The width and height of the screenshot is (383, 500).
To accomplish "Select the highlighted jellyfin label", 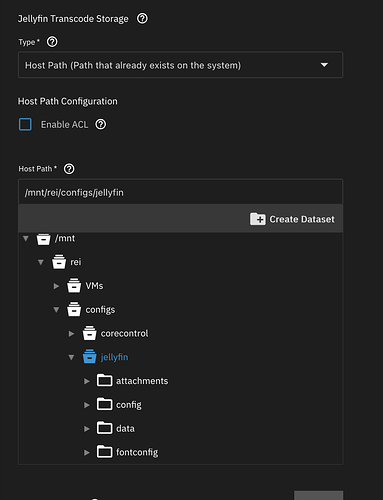I will coord(114,357).
